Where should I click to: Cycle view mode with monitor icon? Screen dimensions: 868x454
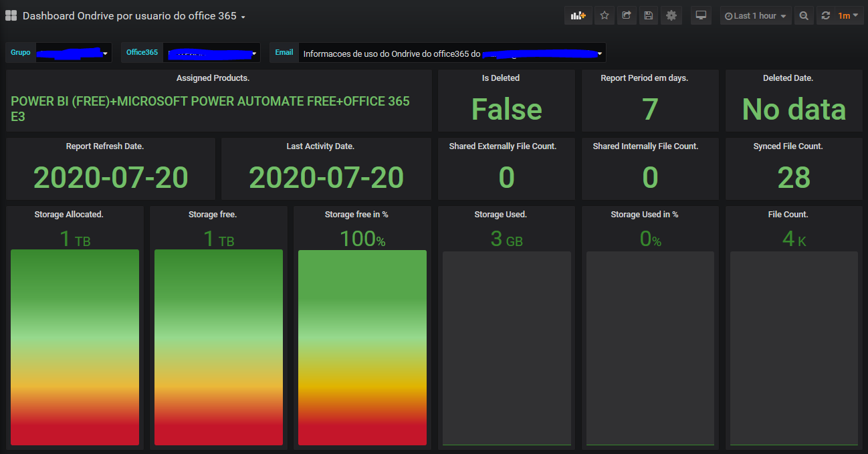tap(701, 15)
